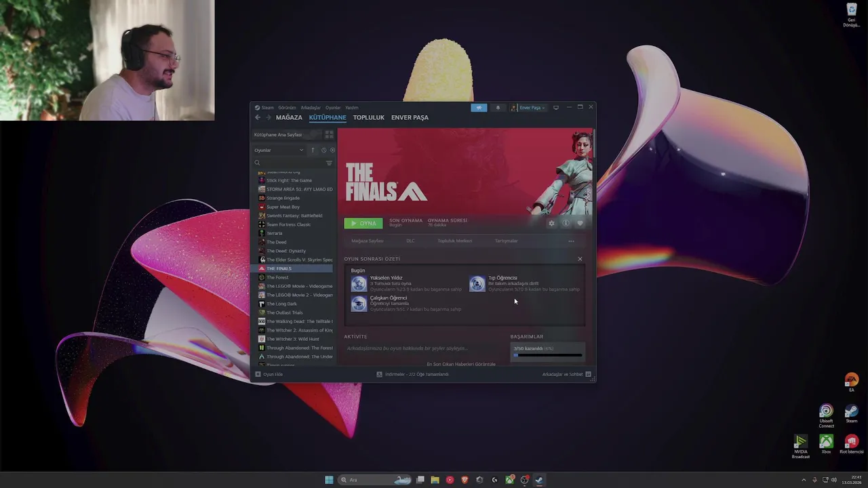Open Mağaza Sayfası link

click(367, 241)
